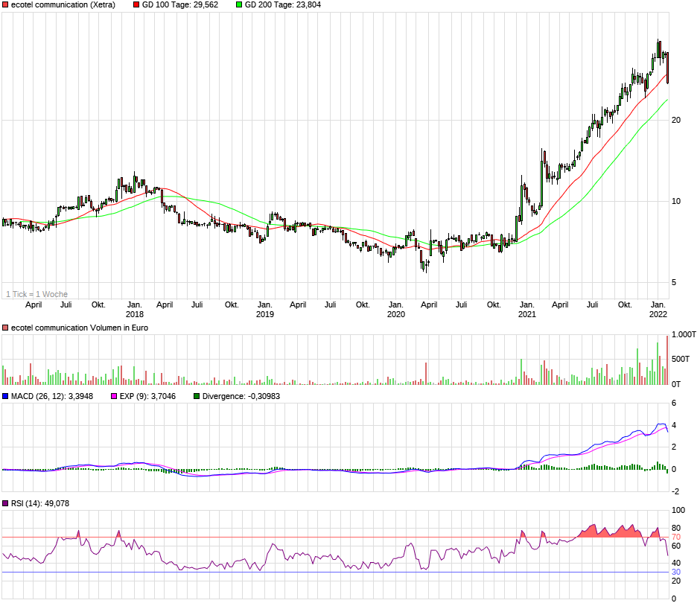Select the dark green Divergence legend marker
This screenshot has height=606, width=700.
point(195,397)
